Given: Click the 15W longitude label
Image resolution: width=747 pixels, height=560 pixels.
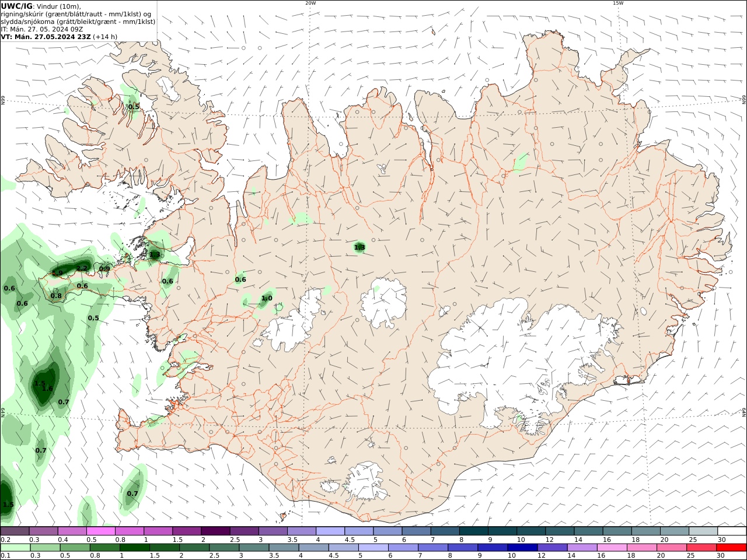Looking at the screenshot, I should pyautogui.click(x=618, y=3).
